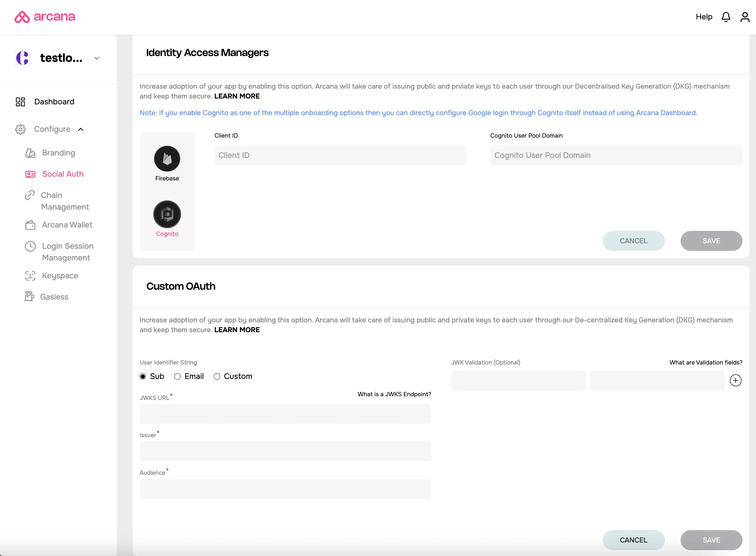Open Branding settings
Image resolution: width=756 pixels, height=556 pixels.
pos(58,153)
